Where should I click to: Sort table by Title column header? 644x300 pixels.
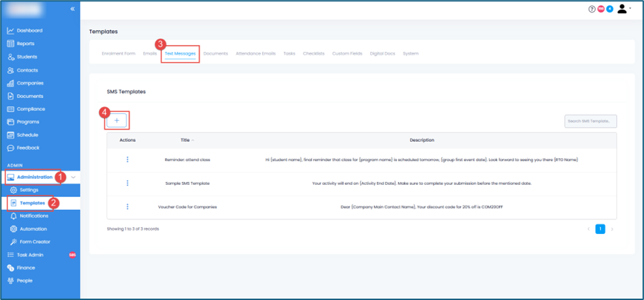point(186,140)
